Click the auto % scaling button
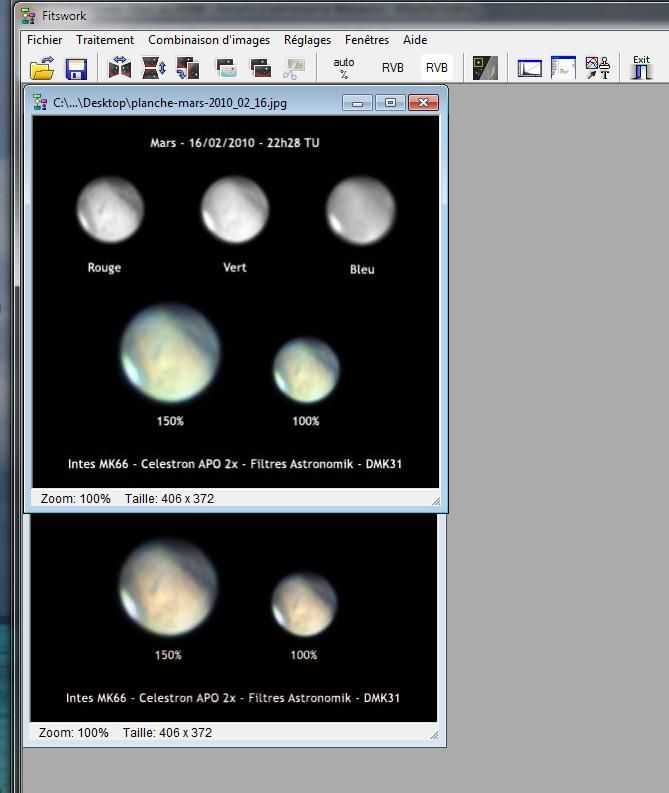Image resolution: width=669 pixels, height=793 pixels. point(344,68)
